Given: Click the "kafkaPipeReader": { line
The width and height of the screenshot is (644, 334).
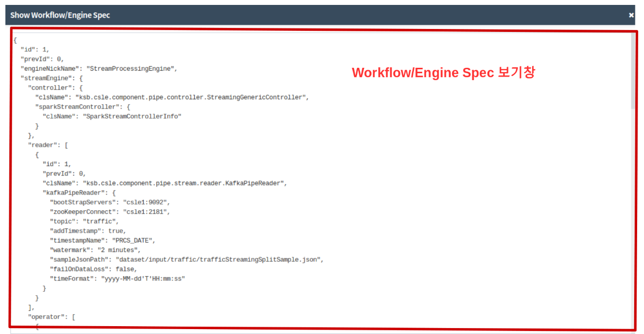Looking at the screenshot, I should pos(79,193).
